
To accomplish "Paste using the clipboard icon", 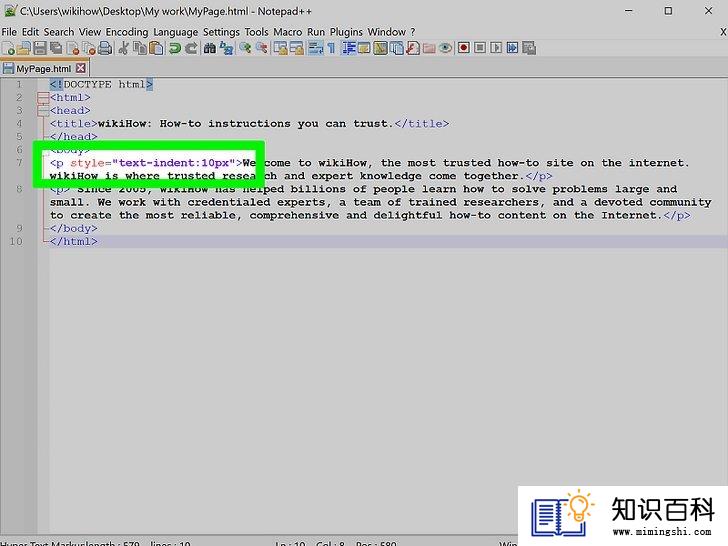I will [x=156, y=48].
